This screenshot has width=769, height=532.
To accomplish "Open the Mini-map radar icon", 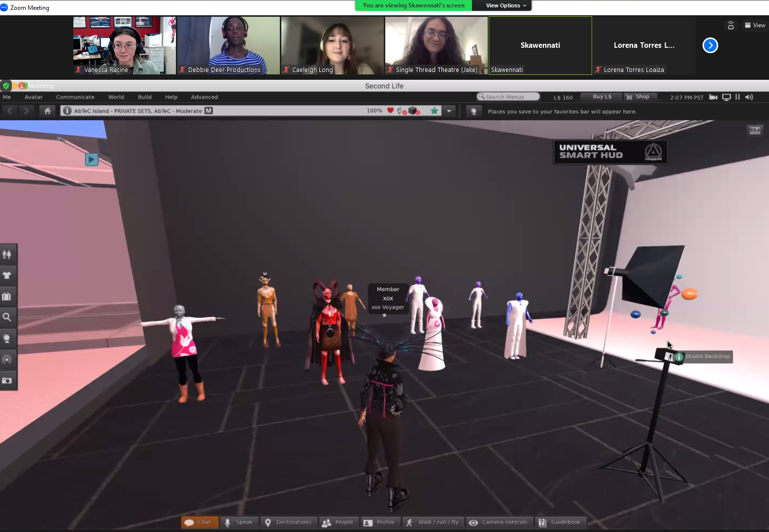I will click(x=7, y=360).
